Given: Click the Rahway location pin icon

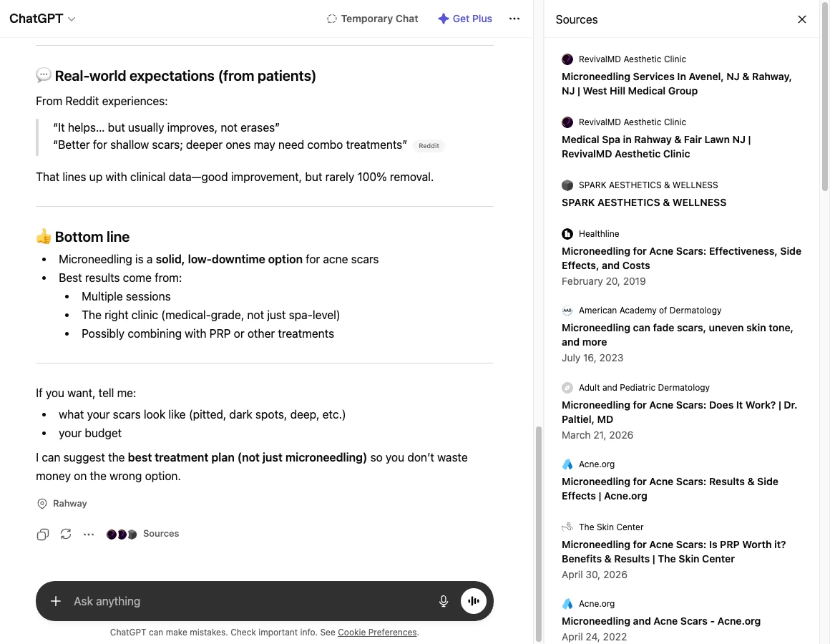Looking at the screenshot, I should click(41, 504).
